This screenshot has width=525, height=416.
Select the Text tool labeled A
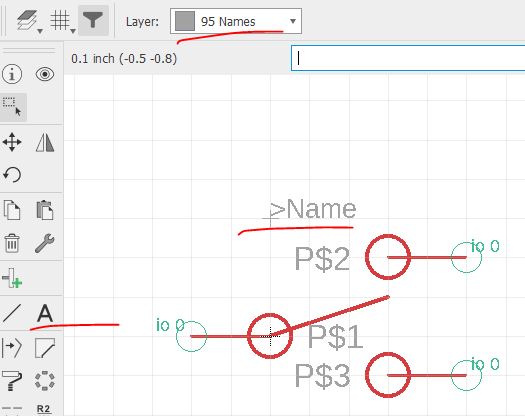point(45,313)
